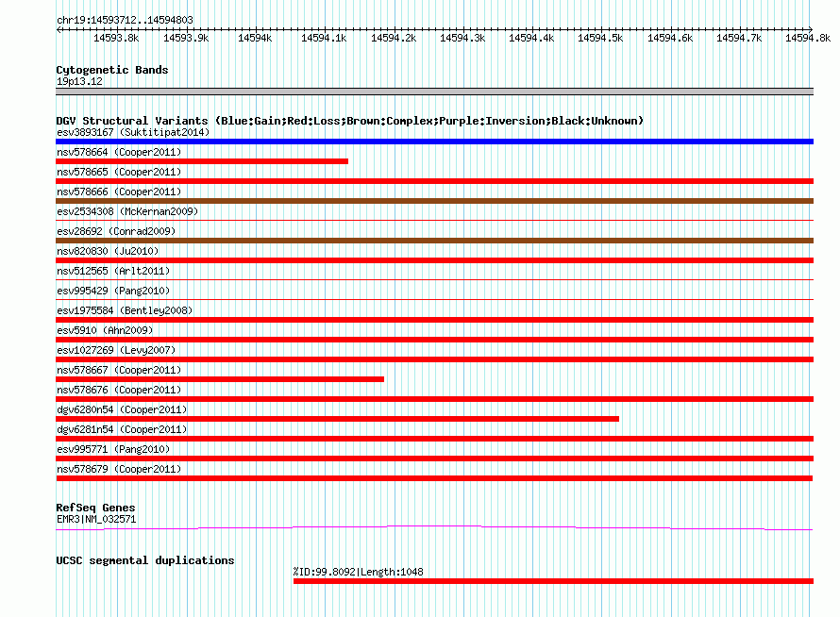Screen dimensions: 840x617
Task: Click the 14594.3k ruler tick label
Action: click(x=462, y=38)
